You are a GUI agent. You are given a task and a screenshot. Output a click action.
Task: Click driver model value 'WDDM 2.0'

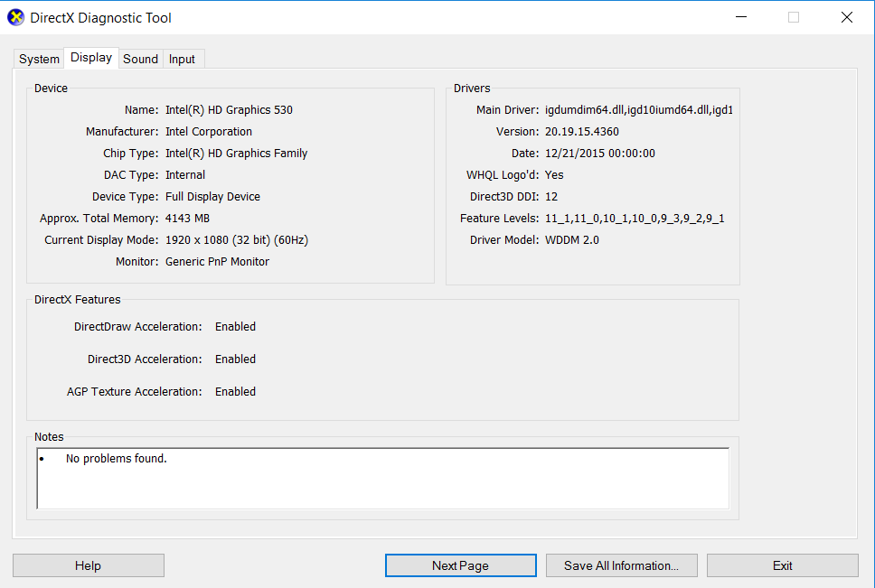point(572,240)
